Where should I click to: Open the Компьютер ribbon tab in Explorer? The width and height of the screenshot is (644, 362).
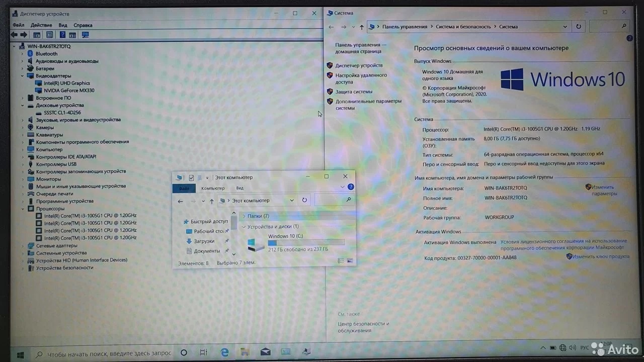click(213, 189)
